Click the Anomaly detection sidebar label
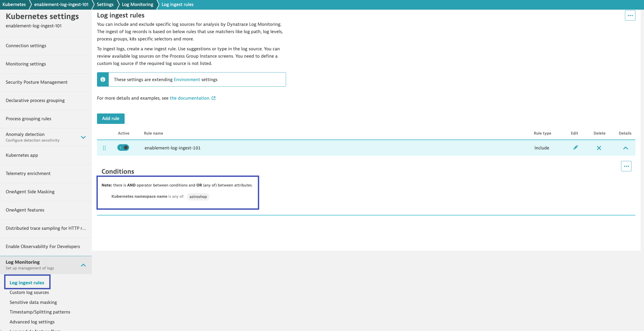 [25, 134]
